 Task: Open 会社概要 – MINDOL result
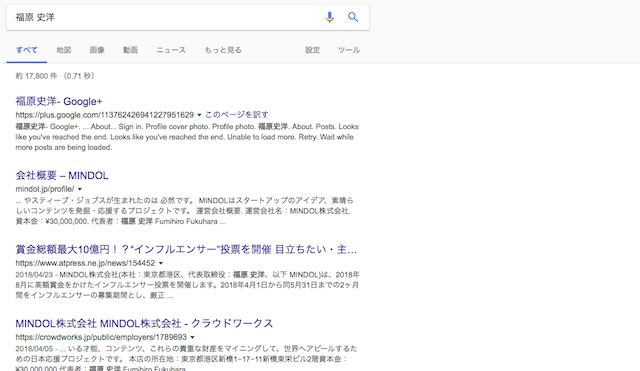pyautogui.click(x=62, y=176)
